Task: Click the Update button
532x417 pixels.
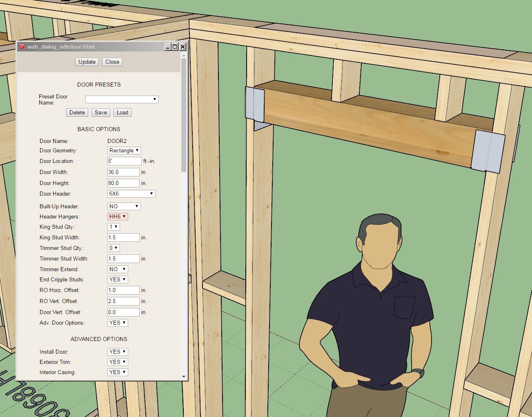Action: (87, 62)
